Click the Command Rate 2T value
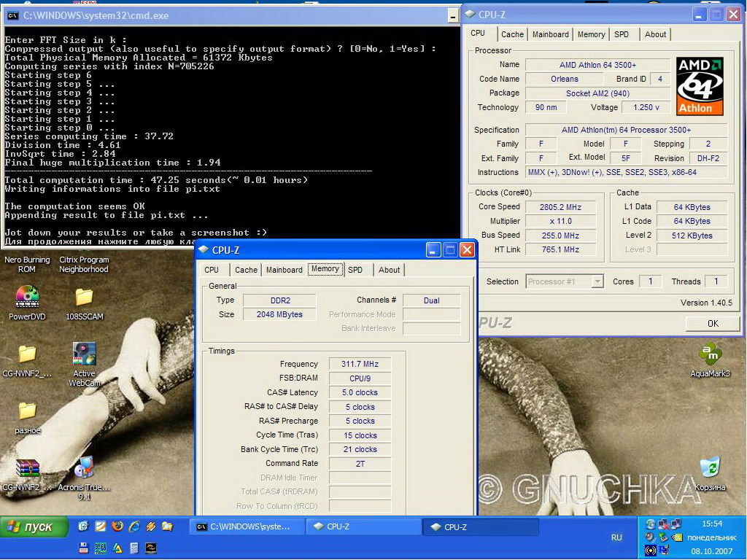Screen dimensions: 747x560 360,463
